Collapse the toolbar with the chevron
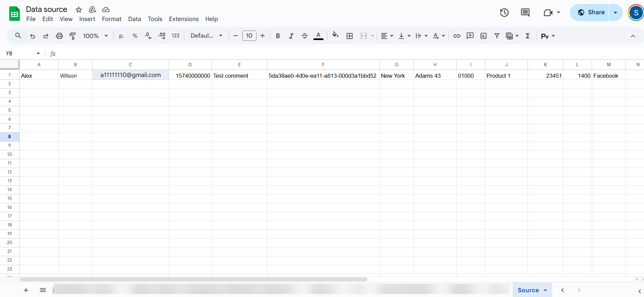644x297 pixels. click(x=633, y=36)
